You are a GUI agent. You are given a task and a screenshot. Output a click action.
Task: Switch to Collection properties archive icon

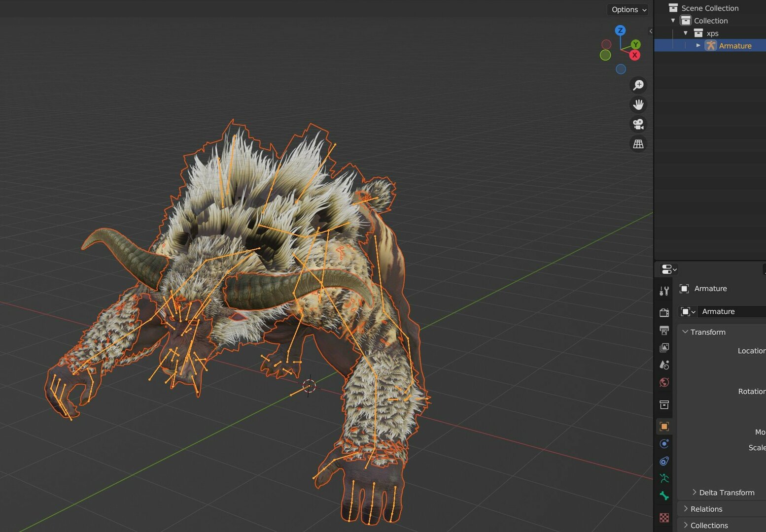[x=664, y=404]
